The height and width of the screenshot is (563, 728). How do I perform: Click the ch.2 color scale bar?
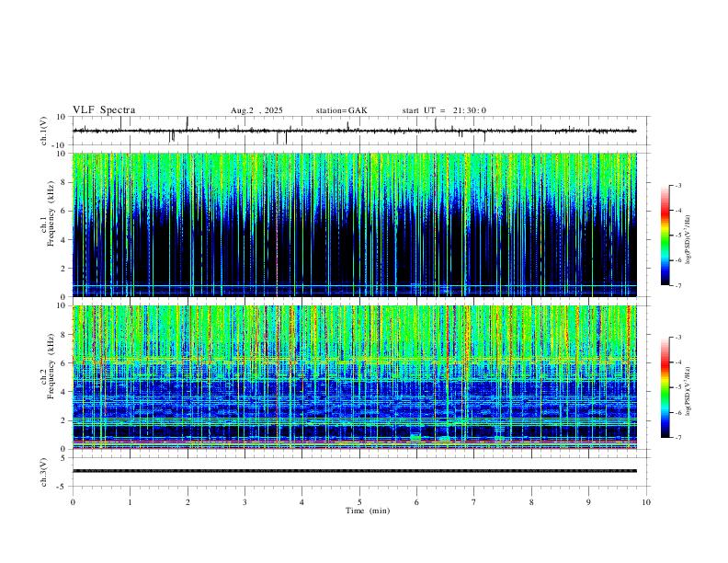[x=665, y=387]
